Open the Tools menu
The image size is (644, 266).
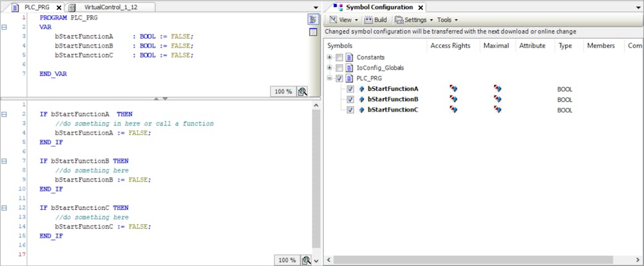click(447, 20)
